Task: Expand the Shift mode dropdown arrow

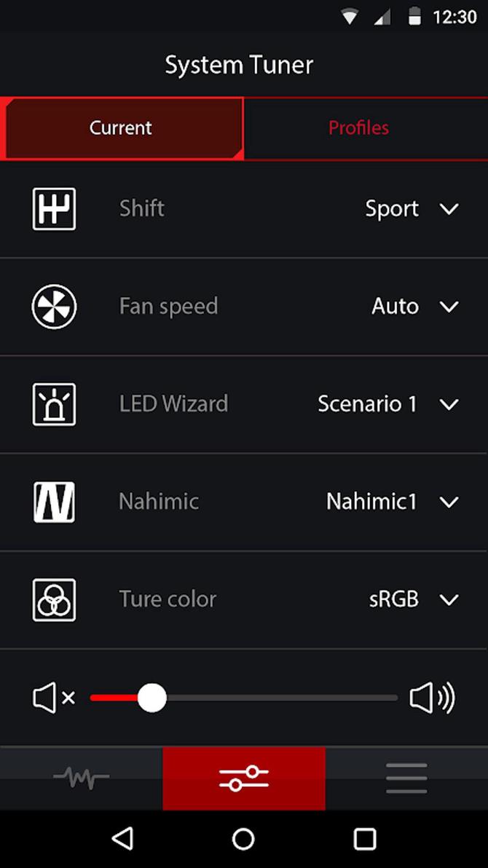Action: coord(449,209)
